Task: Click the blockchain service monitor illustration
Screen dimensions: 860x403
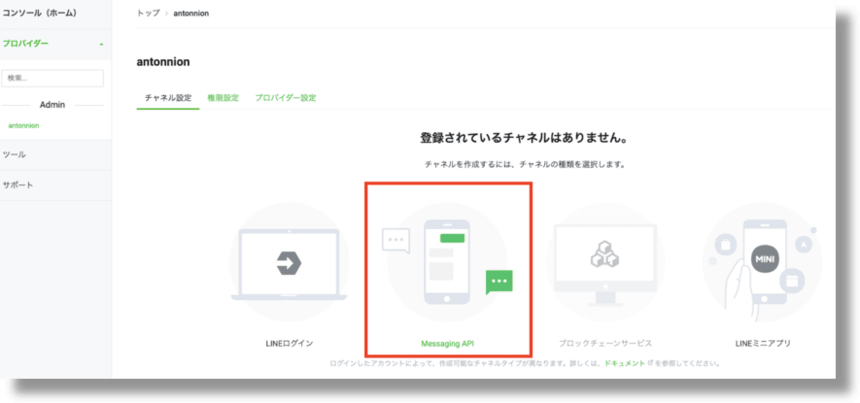Action: 605,263
